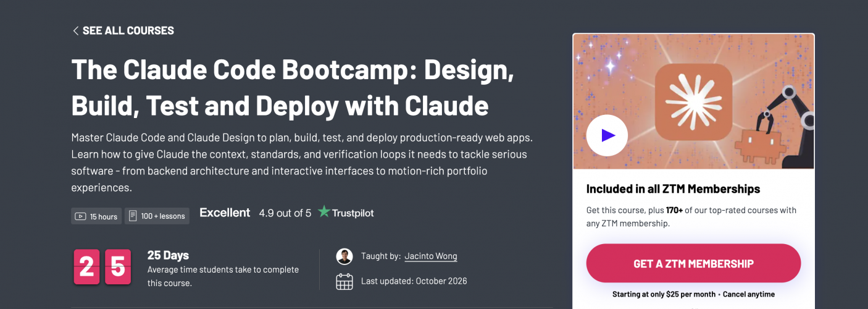Click the 100+ lessons badge

pyautogui.click(x=157, y=216)
